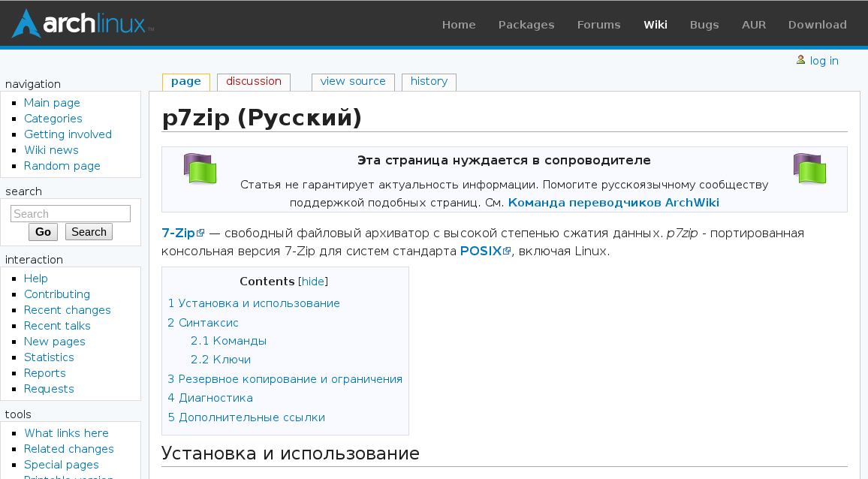868x479 pixels.
Task: Jump to section 4 Диагностика
Action: pyautogui.click(x=209, y=398)
